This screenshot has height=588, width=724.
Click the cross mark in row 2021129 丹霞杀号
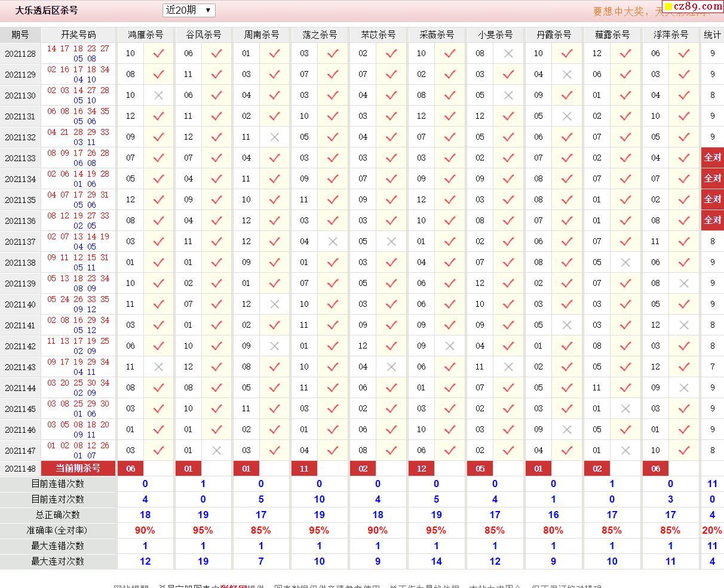(567, 74)
